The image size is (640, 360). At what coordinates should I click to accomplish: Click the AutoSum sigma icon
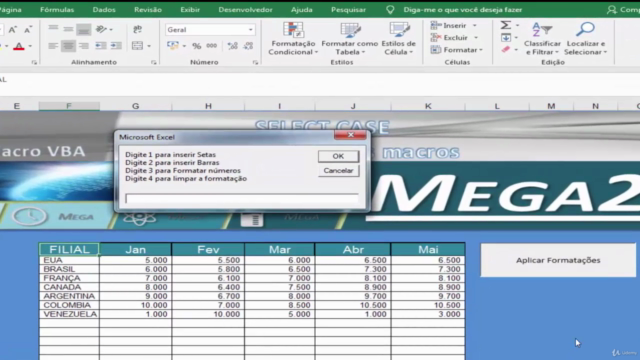tap(506, 25)
